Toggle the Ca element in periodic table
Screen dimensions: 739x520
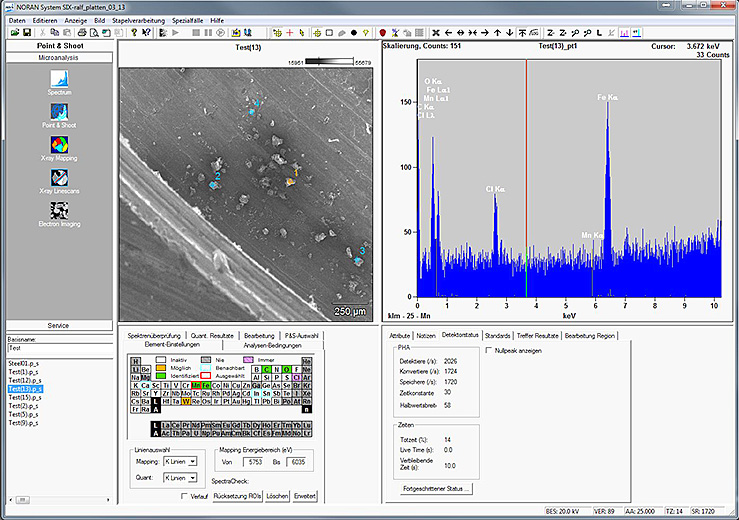click(x=145, y=385)
